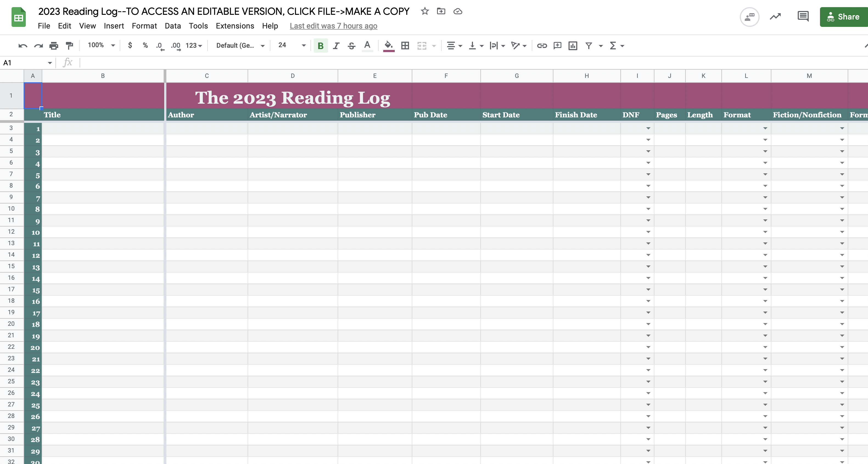The height and width of the screenshot is (464, 868).
Task: Open the Format menu
Action: pos(144,26)
